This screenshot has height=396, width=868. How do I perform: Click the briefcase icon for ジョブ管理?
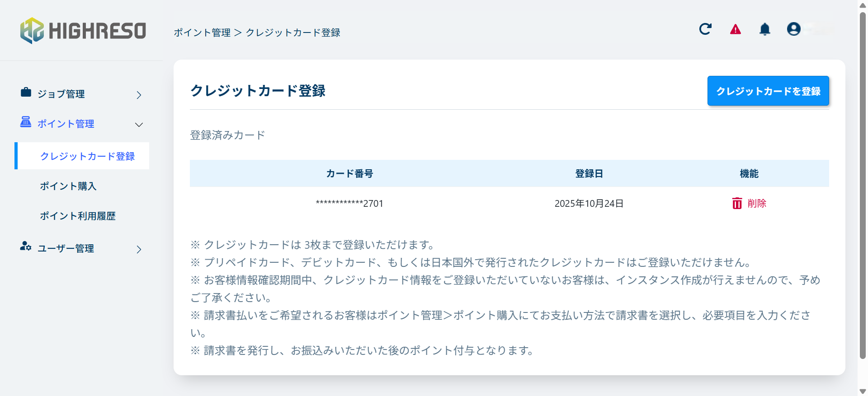click(26, 93)
